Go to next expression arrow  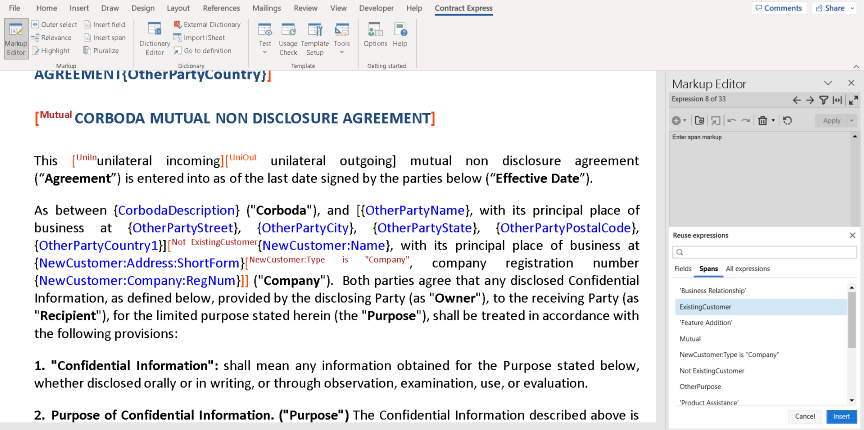[810, 100]
